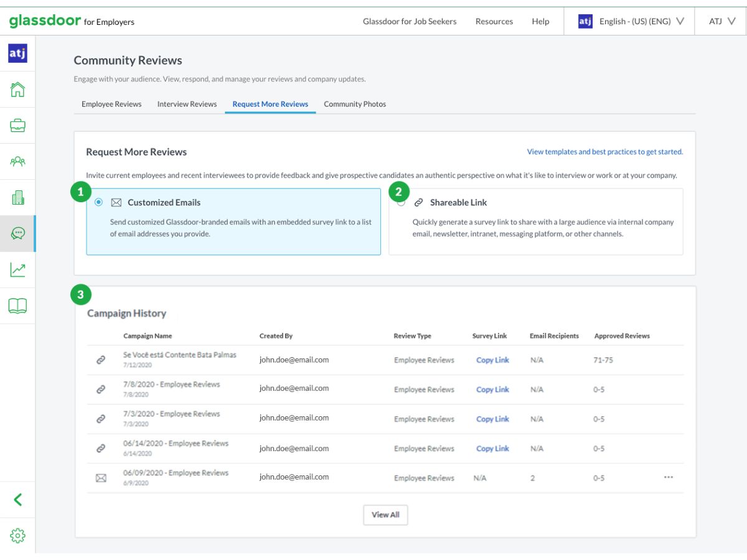Image resolution: width=747 pixels, height=560 pixels.
Task: Switch to Interview Reviews tab
Action: [187, 104]
